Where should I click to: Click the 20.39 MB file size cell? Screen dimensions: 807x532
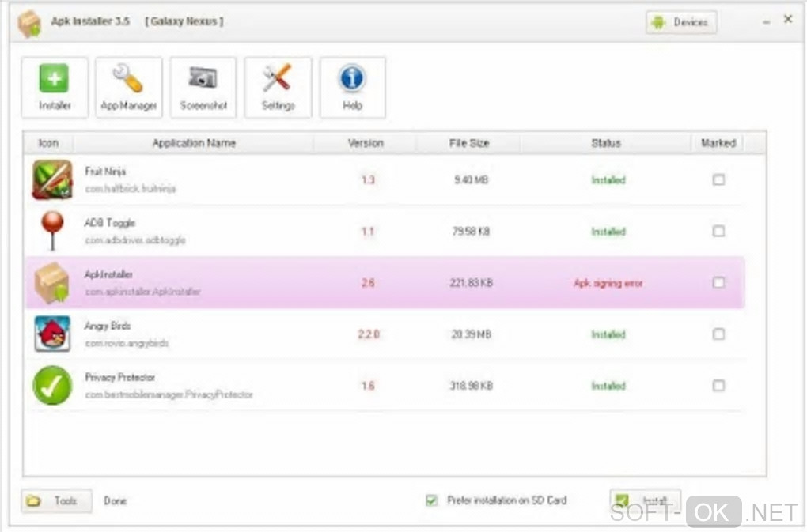[x=471, y=334]
